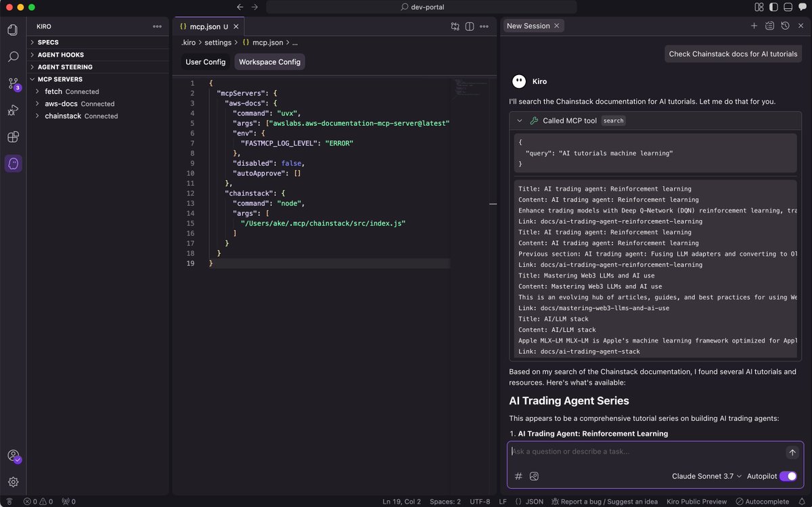
Task: Open the Extensions view
Action: [x=13, y=137]
